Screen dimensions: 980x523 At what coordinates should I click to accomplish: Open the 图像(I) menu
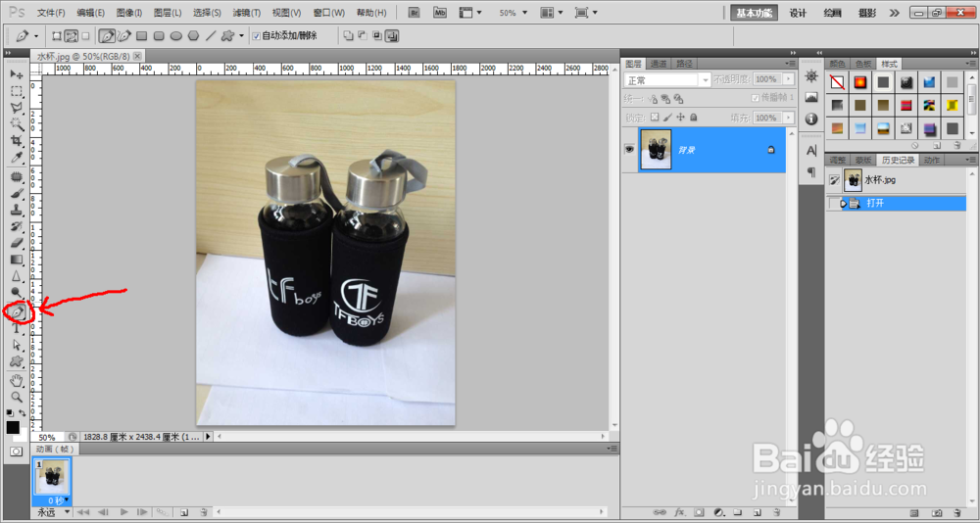(129, 13)
